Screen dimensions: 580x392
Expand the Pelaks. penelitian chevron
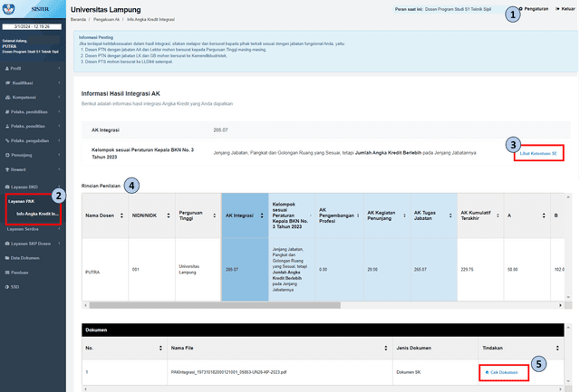point(59,126)
